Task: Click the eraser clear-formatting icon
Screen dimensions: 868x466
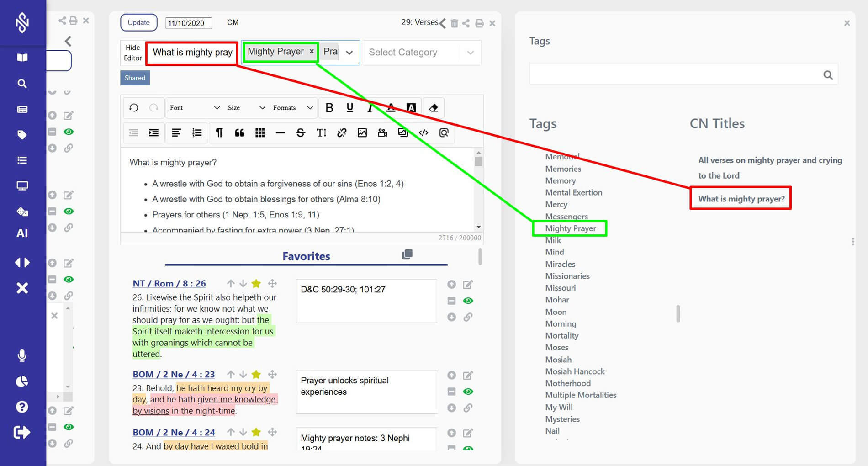Action: point(434,108)
